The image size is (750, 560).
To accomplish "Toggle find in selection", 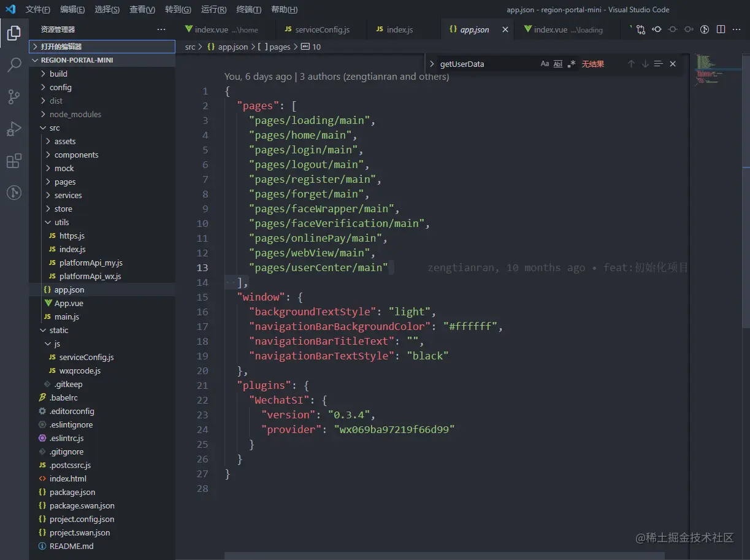I will pyautogui.click(x=659, y=64).
